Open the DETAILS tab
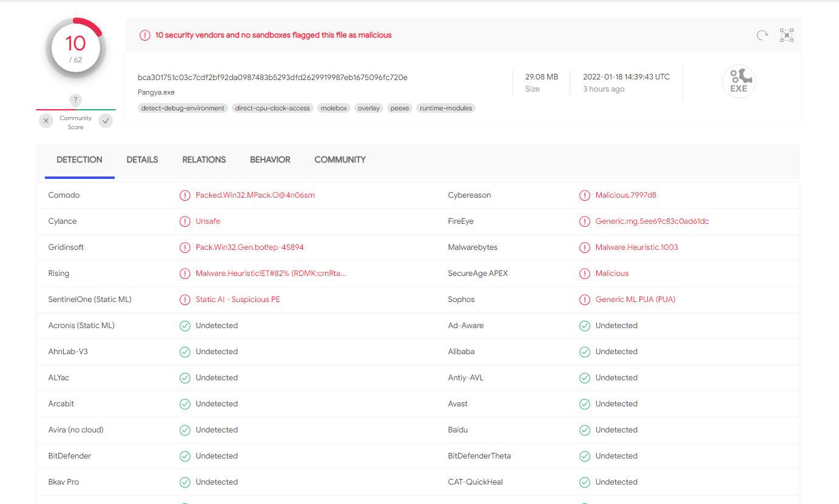Viewport: 839px width, 504px height. pos(143,160)
